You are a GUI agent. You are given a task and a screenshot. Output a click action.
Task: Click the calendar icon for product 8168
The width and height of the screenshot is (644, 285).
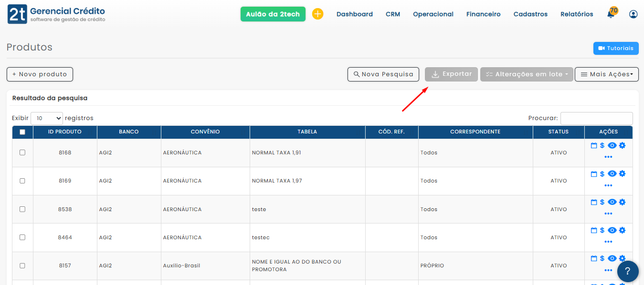pyautogui.click(x=594, y=146)
